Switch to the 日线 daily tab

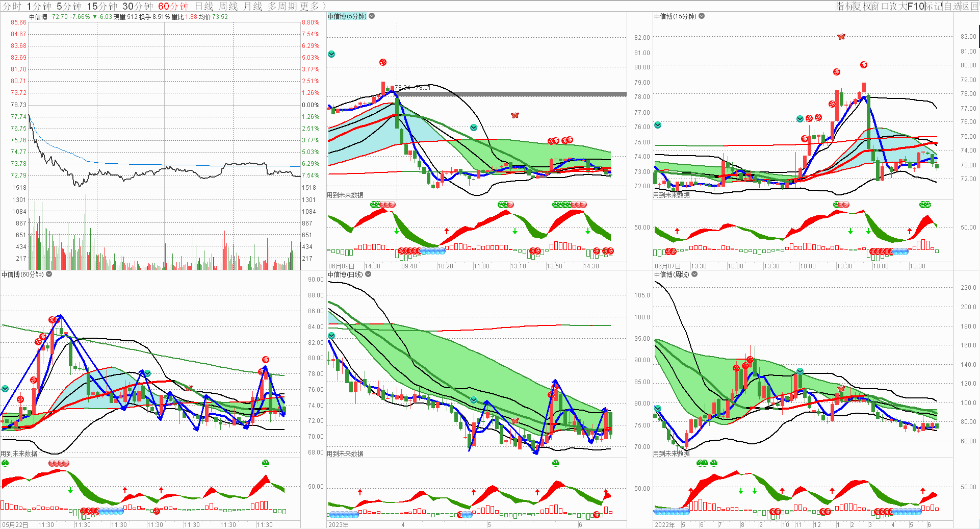[x=204, y=6]
